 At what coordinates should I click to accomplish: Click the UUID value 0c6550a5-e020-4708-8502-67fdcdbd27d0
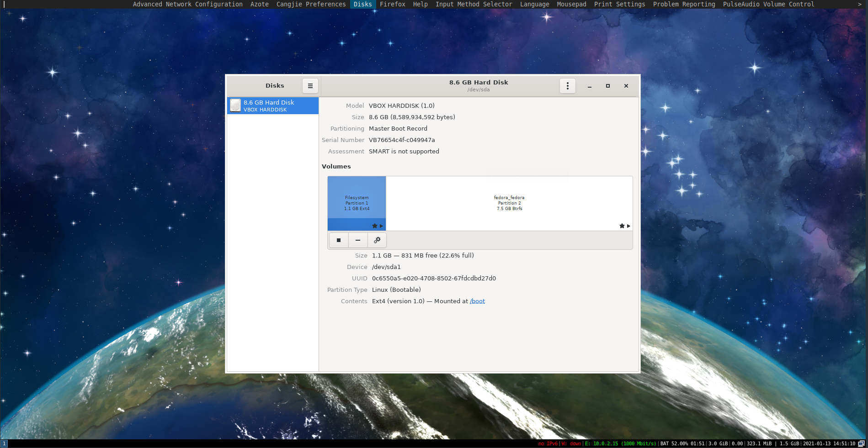point(434,278)
